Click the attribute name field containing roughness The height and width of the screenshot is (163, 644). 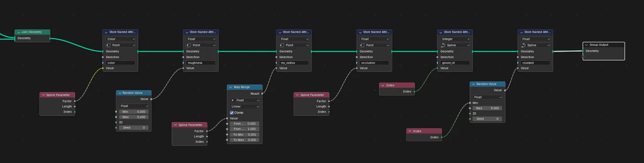click(201, 63)
